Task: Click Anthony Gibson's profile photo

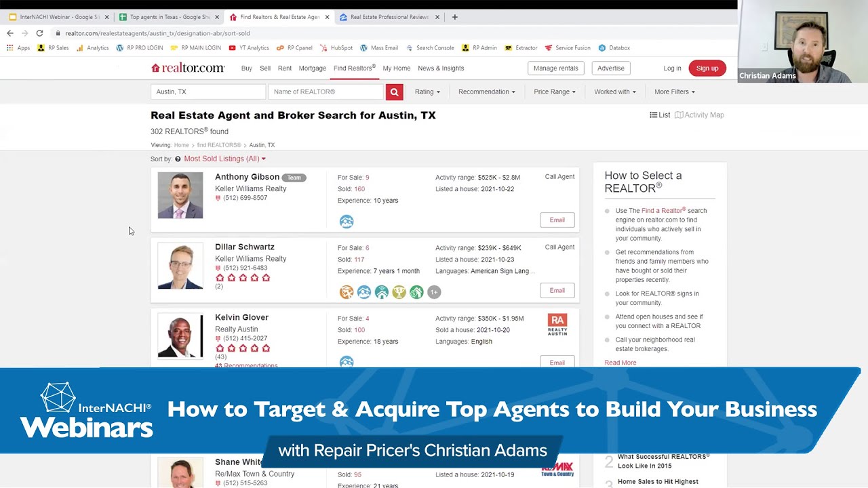Action: [x=180, y=195]
